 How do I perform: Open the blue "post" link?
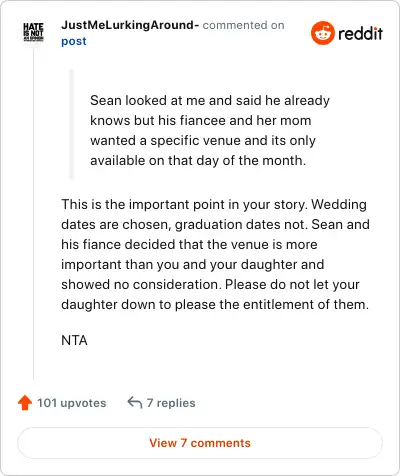tap(74, 41)
